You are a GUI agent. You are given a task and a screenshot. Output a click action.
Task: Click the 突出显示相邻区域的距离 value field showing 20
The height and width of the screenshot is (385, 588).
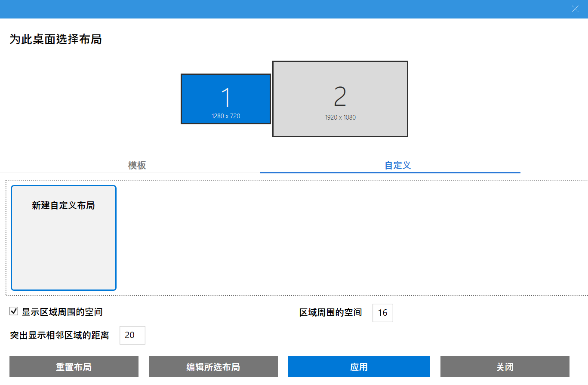(132, 335)
